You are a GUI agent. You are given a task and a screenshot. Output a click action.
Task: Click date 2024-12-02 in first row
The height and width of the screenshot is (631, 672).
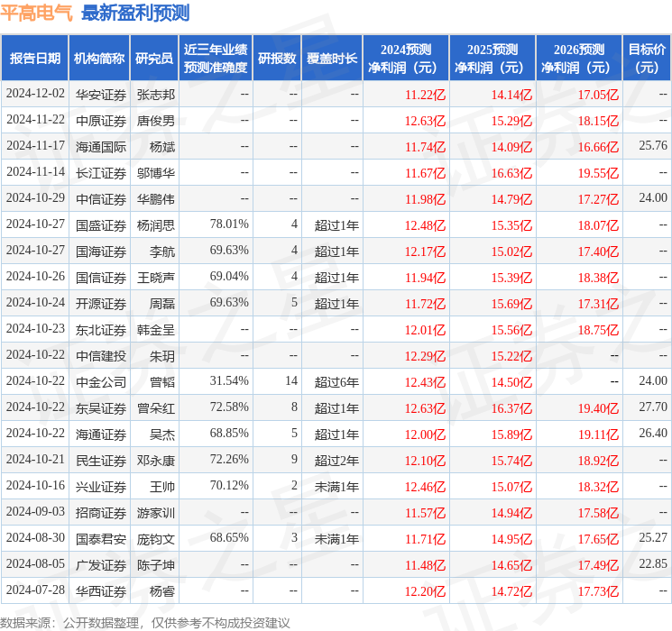click(x=35, y=94)
